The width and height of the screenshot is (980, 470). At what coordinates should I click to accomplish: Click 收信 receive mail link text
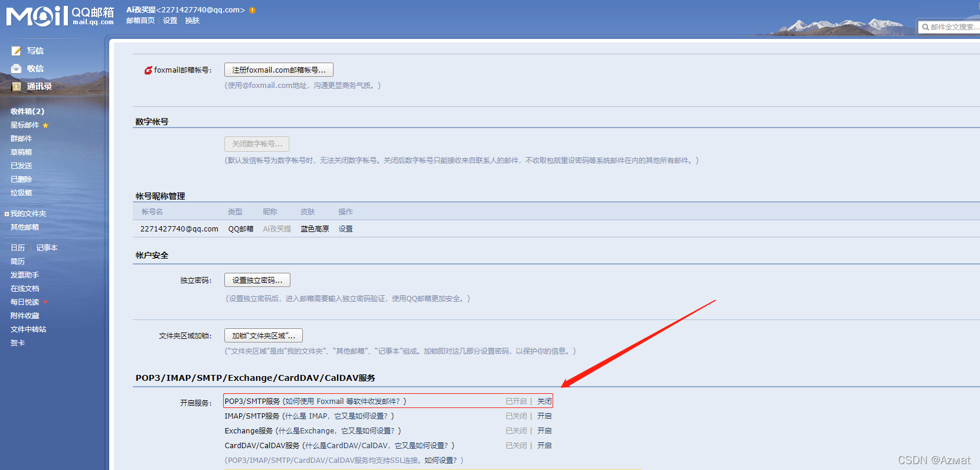click(35, 68)
